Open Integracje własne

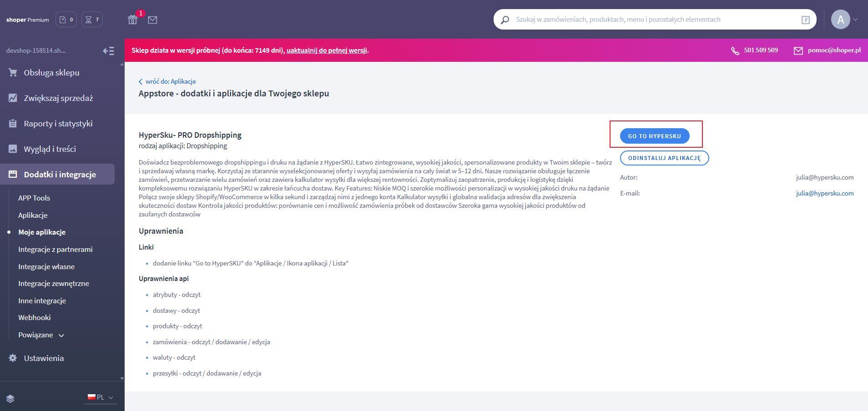tap(46, 266)
